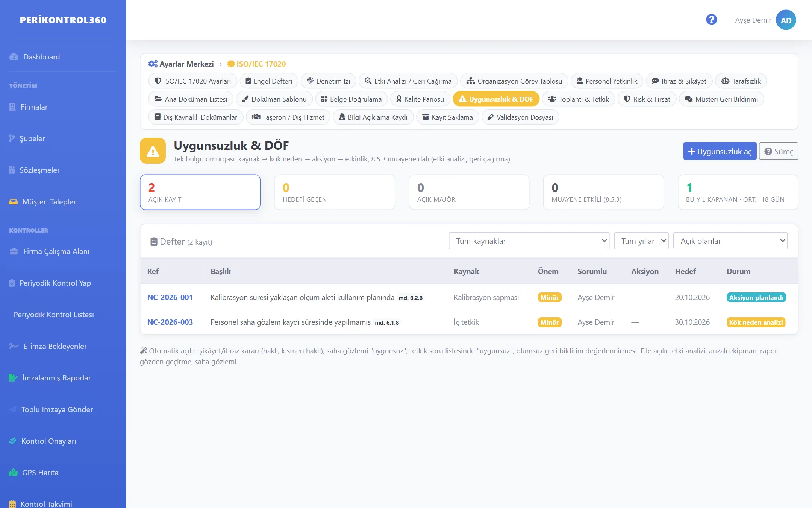Screen dimensions: 812x508
Task: Click the yellow warning triangle page icon
Action: (153, 151)
